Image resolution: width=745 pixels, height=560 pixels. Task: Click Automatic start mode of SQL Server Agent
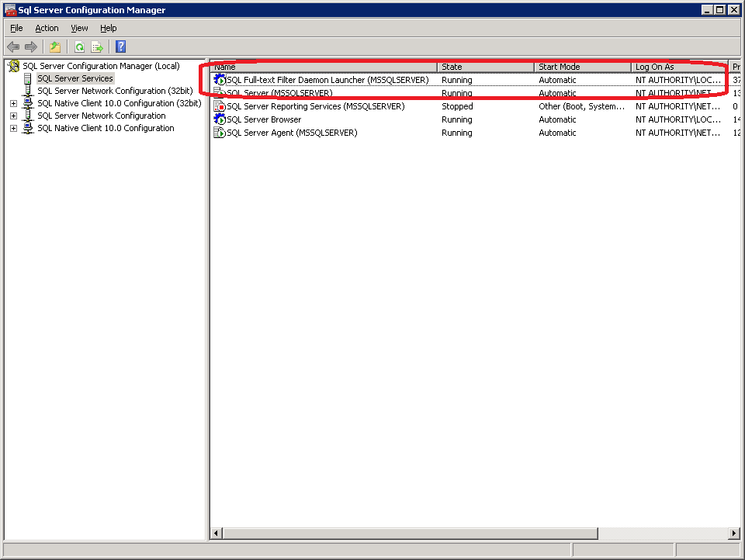[557, 133]
